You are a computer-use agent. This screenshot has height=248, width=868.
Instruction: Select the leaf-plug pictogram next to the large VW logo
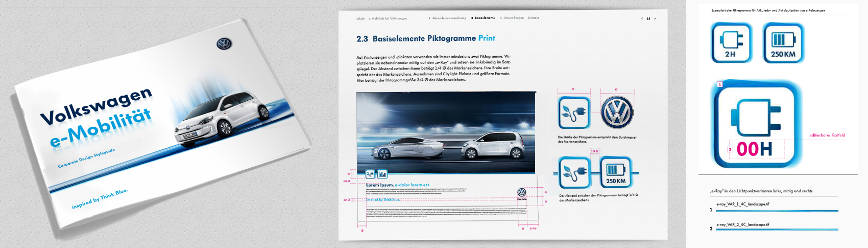pyautogui.click(x=574, y=112)
